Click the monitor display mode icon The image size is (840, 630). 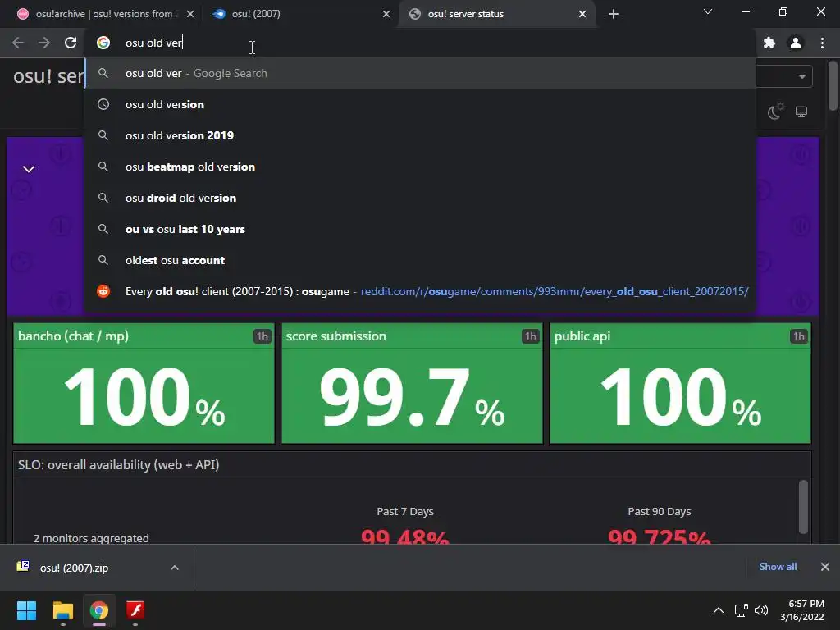point(801,112)
